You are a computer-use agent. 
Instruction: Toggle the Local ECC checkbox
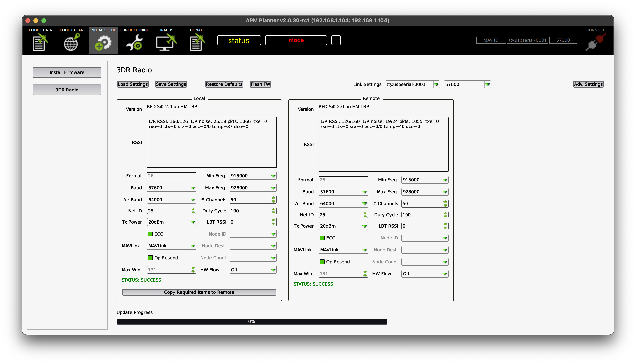click(x=150, y=234)
